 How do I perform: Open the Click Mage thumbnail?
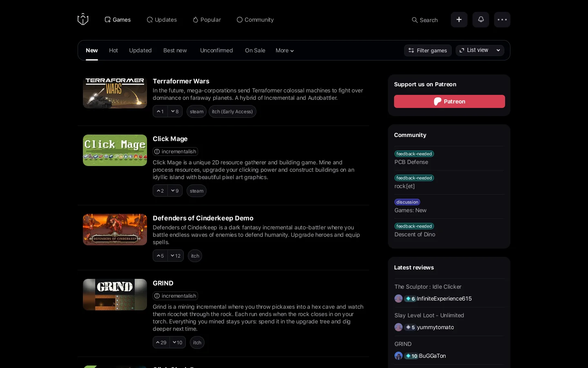115,150
